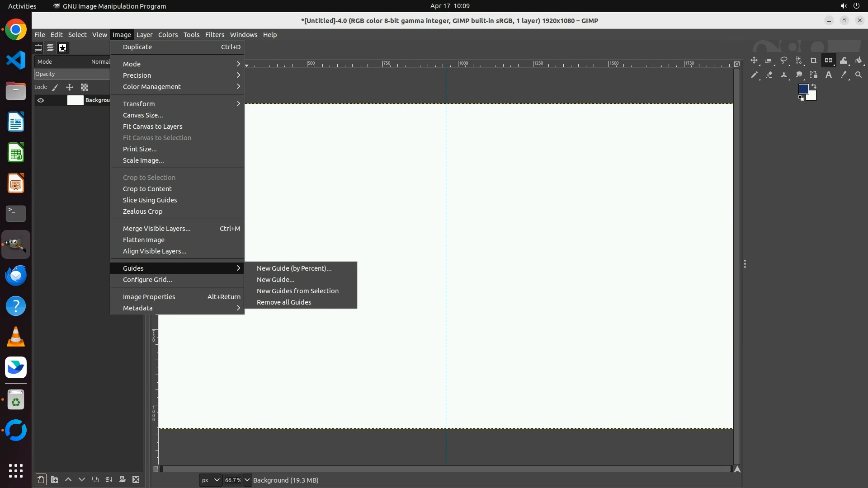Select the Crop tool
The image size is (868, 488).
[813, 61]
